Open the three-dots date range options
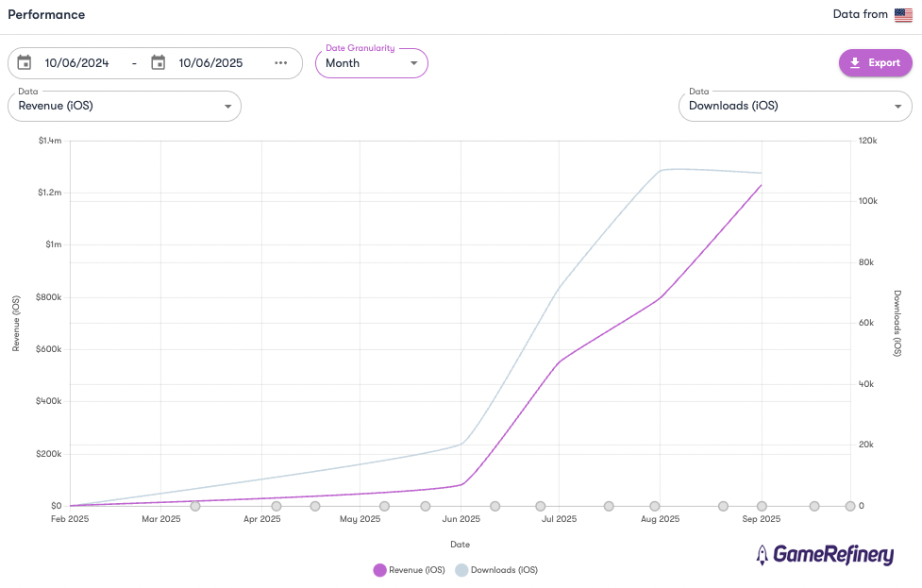 coord(280,63)
